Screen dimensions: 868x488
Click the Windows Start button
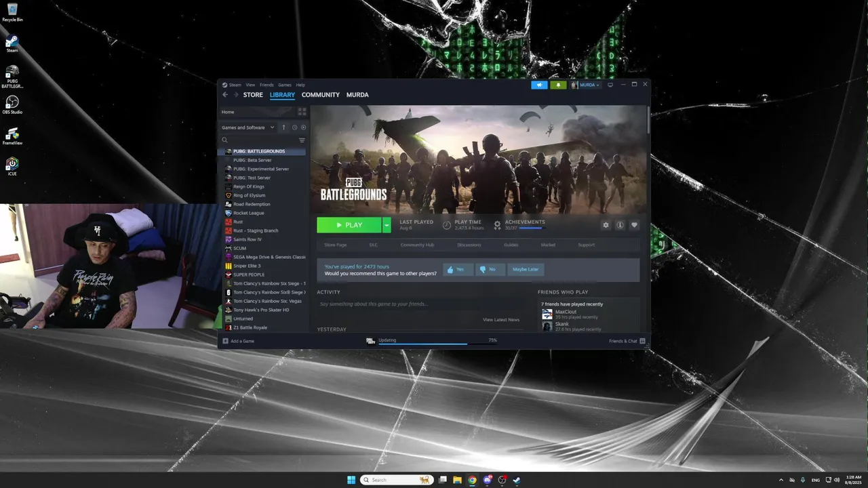[x=351, y=480]
